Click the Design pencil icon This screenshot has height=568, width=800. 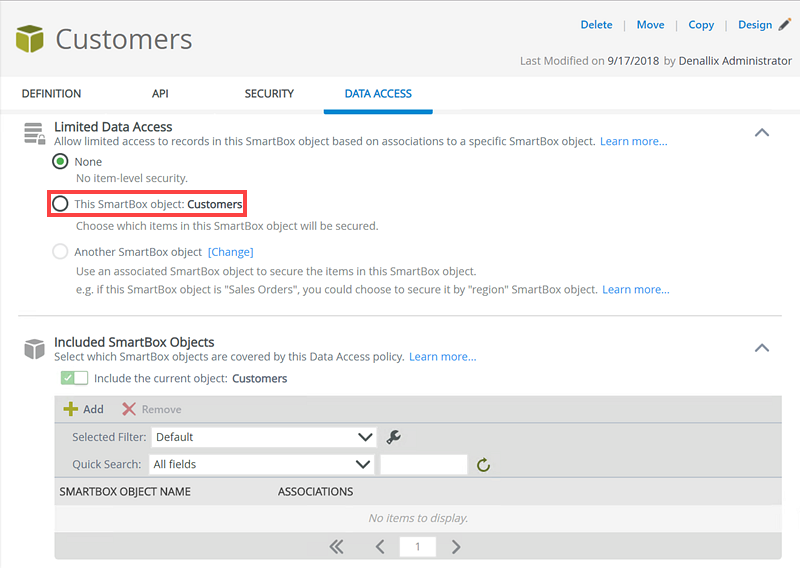click(x=785, y=25)
